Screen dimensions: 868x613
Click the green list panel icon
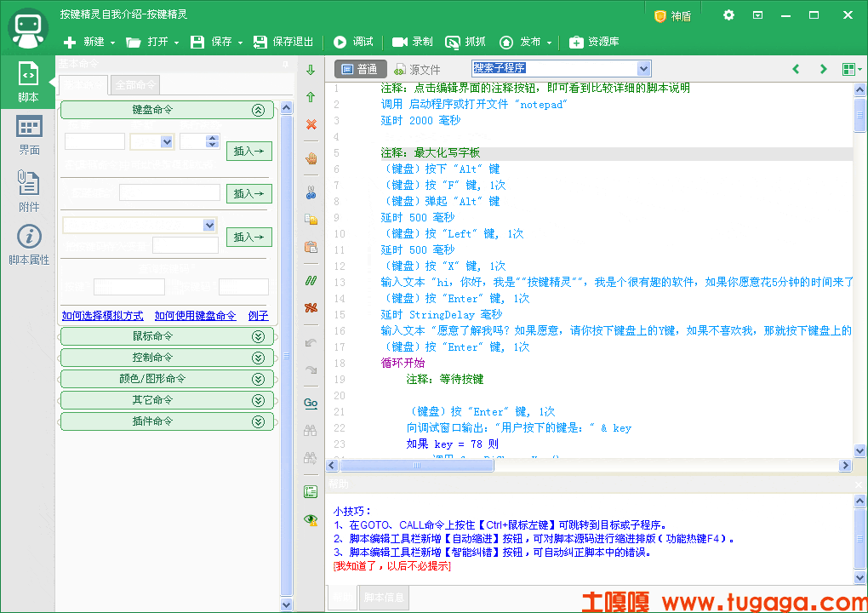point(311,492)
